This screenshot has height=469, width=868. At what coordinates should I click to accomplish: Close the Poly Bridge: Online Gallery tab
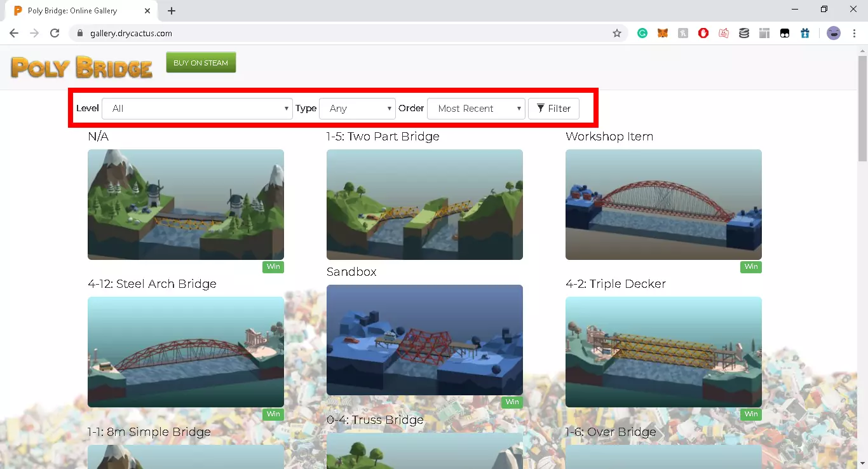147,11
